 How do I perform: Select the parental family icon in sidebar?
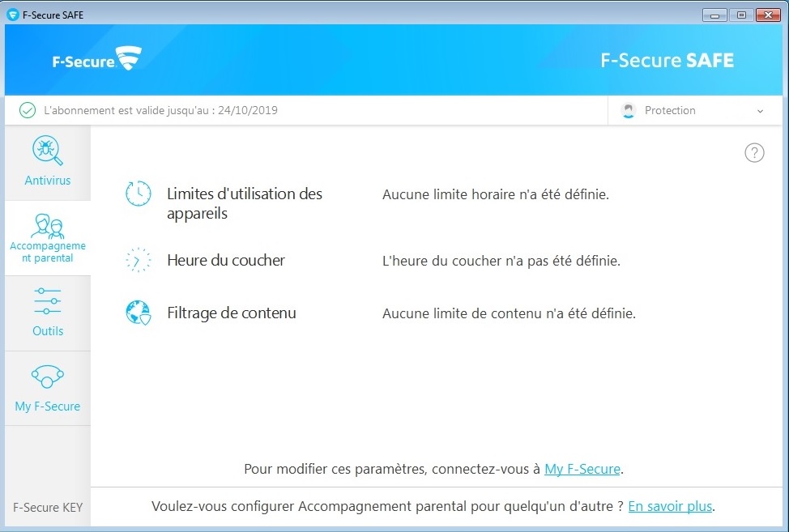point(47,226)
